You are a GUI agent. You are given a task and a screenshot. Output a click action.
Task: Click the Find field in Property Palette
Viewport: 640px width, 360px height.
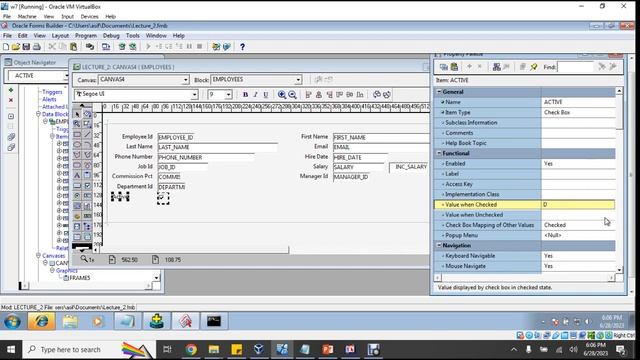point(576,67)
